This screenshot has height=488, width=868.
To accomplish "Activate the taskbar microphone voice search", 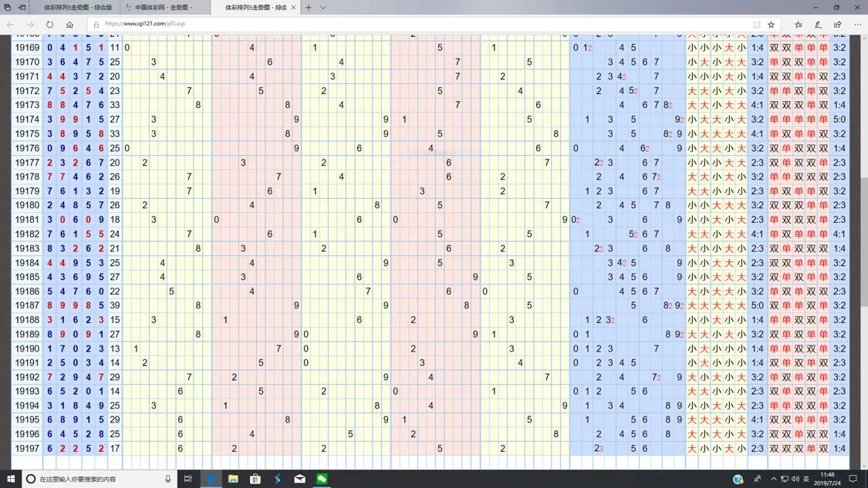I will [x=167, y=479].
